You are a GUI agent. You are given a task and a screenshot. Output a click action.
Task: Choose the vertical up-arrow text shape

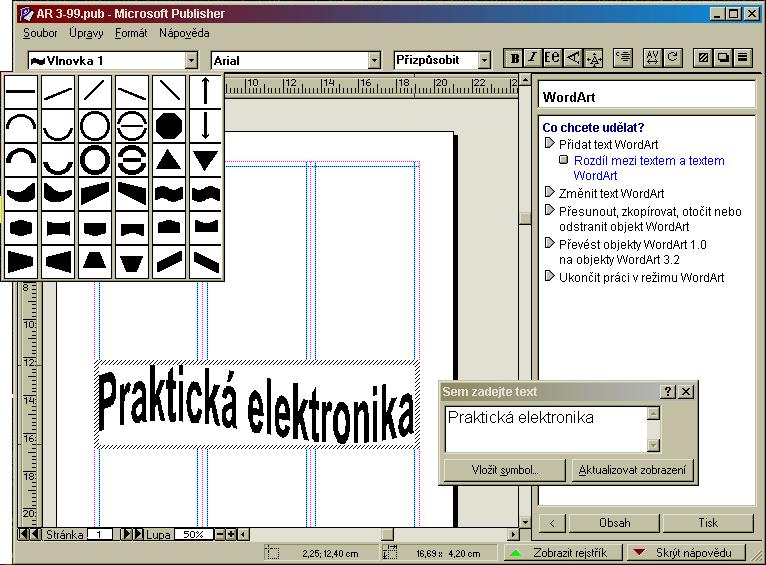pyautogui.click(x=205, y=91)
